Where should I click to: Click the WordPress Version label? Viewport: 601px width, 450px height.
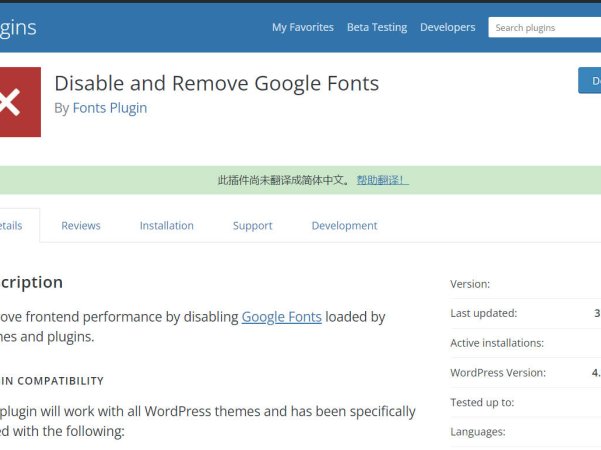[498, 373]
